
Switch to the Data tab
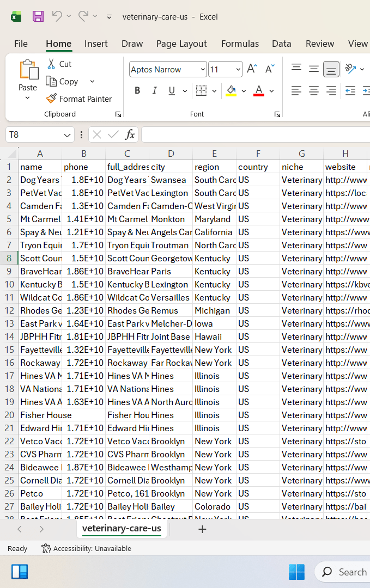coord(281,44)
